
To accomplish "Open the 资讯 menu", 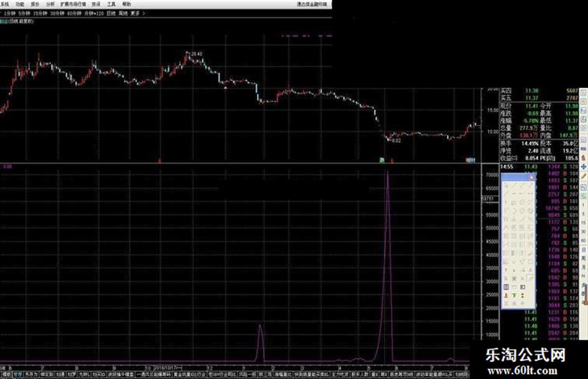I will pyautogui.click(x=96, y=4).
